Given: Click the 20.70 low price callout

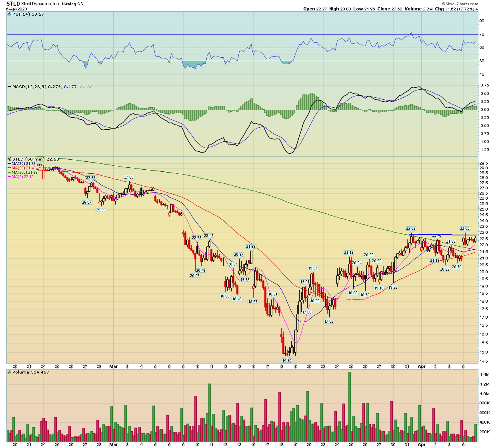Looking at the screenshot, I should click(x=457, y=267).
